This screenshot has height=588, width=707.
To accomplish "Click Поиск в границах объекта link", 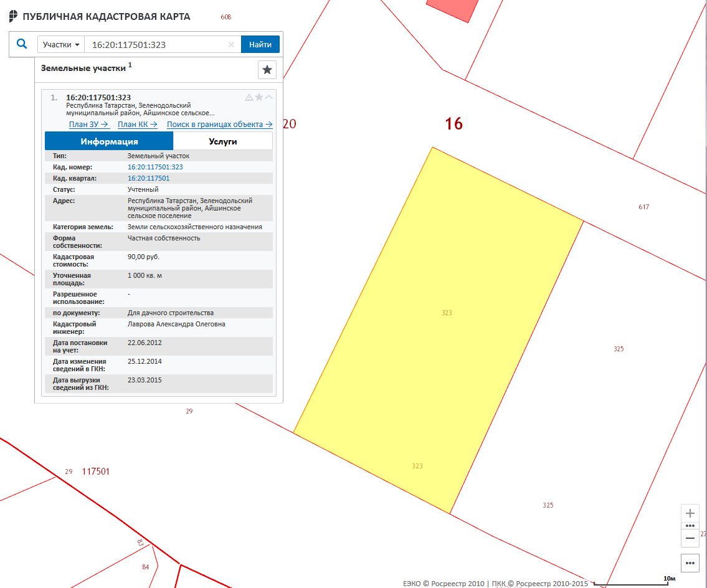I will click(x=219, y=125).
